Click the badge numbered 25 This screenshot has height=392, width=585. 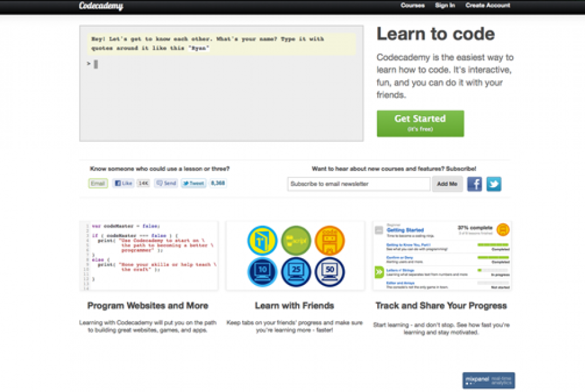coord(296,272)
